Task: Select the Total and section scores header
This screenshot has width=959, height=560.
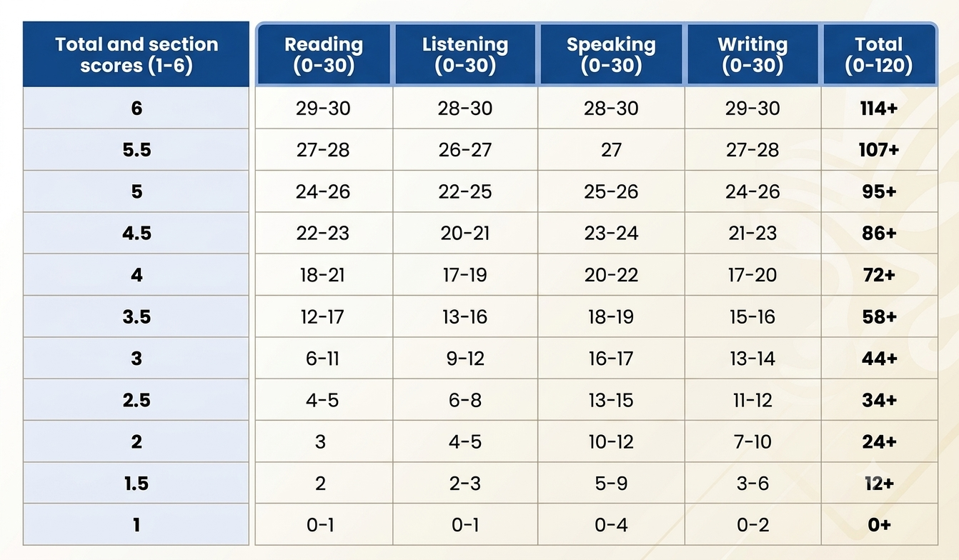Action: [x=136, y=54]
